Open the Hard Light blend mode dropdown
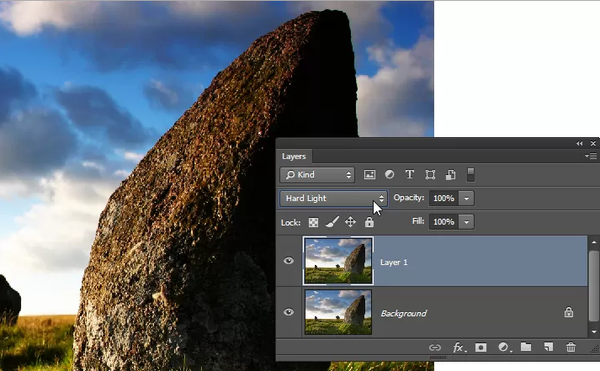 tap(333, 199)
